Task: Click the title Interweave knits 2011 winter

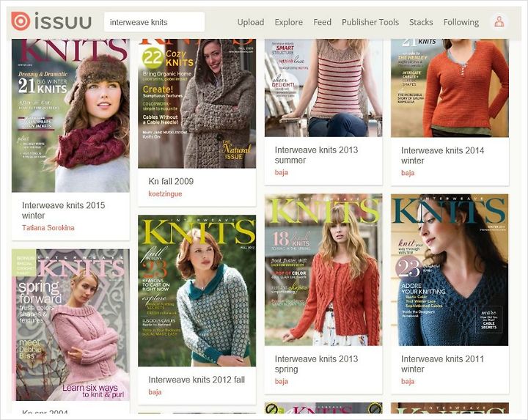Action: [442, 364]
